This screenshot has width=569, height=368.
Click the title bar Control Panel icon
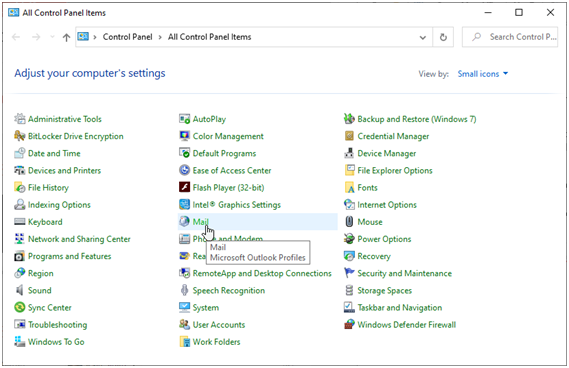[x=13, y=13]
